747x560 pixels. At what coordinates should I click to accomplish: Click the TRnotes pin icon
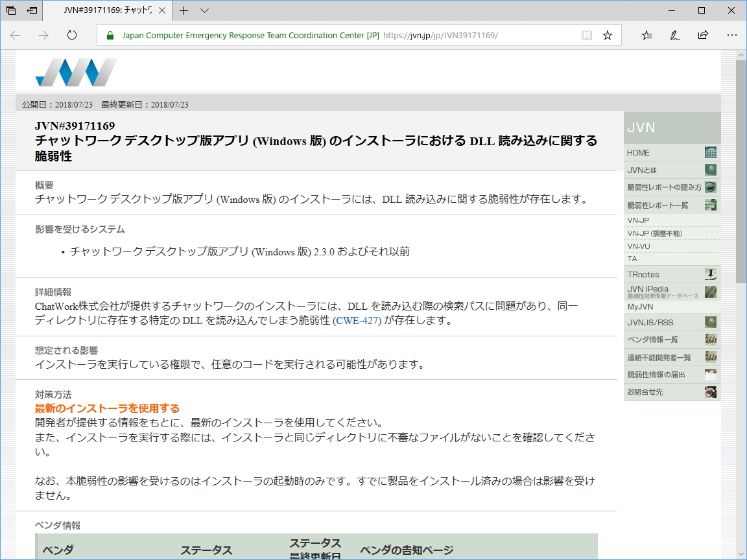[710, 274]
